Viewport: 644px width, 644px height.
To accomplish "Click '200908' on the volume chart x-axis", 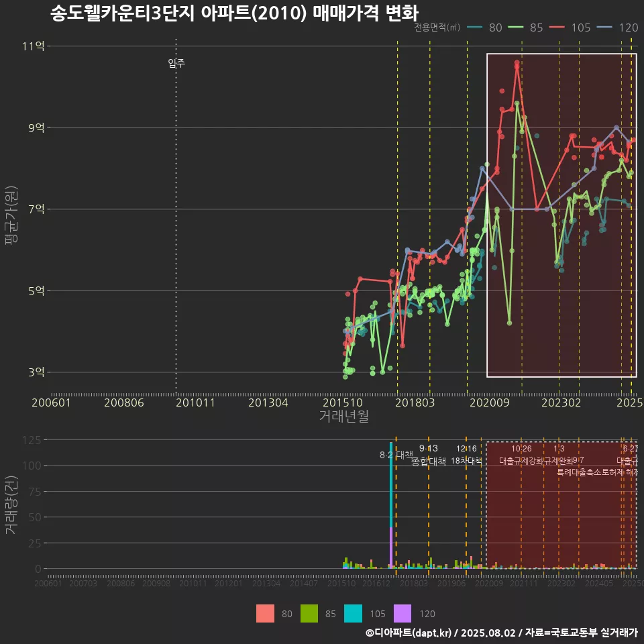I will 156,583.
